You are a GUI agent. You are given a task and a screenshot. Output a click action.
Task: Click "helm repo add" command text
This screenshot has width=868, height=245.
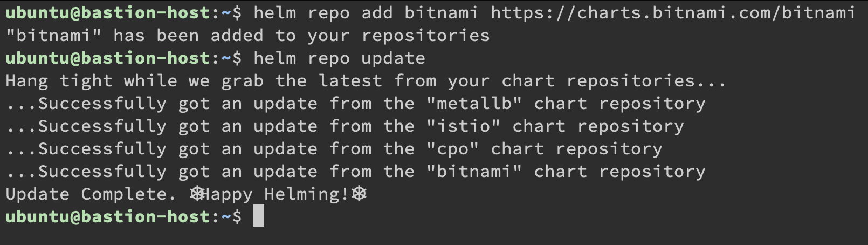click(x=323, y=12)
